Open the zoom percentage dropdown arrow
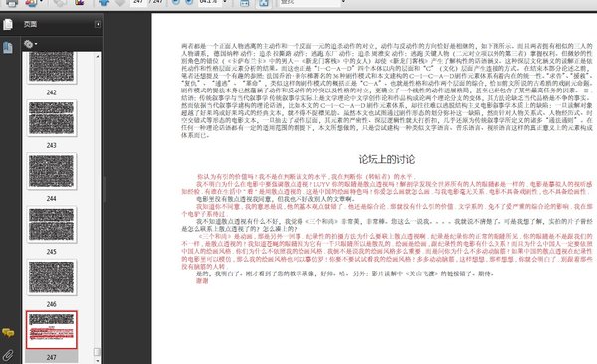Screen dimensions: 597x364 coord(225,2)
